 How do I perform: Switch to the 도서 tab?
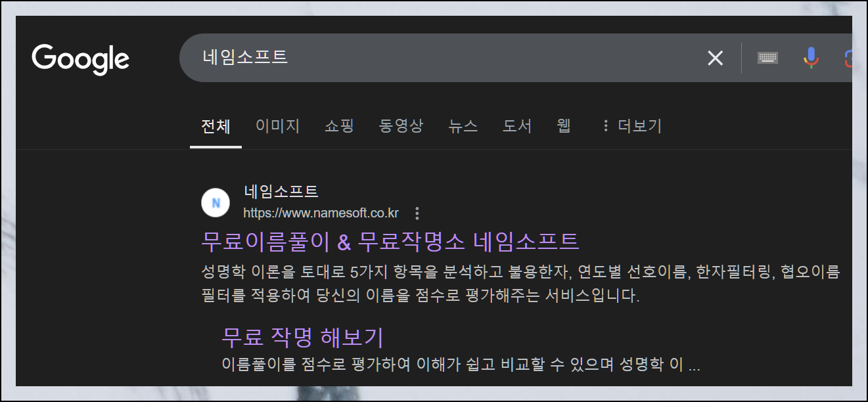tap(517, 126)
